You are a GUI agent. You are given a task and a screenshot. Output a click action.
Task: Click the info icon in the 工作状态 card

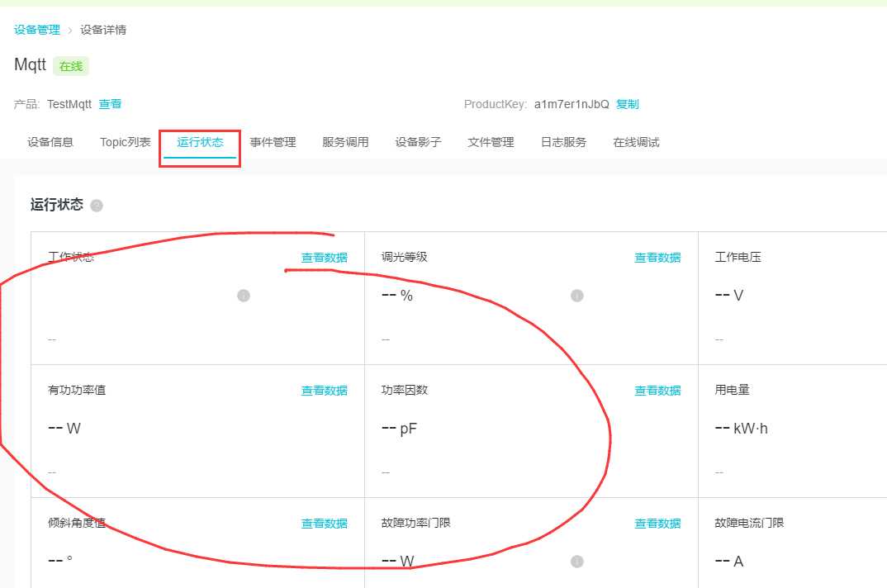pyautogui.click(x=244, y=296)
